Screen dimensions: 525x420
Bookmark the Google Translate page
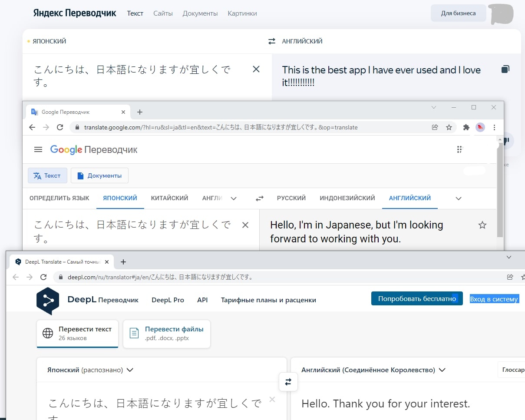click(449, 127)
